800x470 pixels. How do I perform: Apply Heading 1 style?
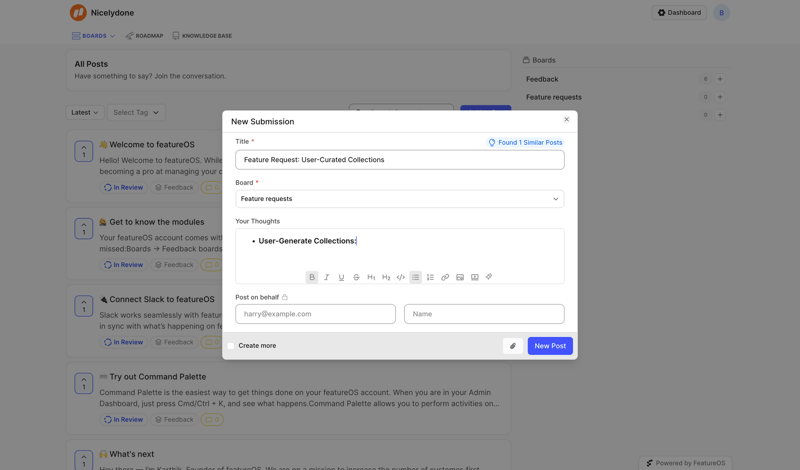[x=371, y=277]
